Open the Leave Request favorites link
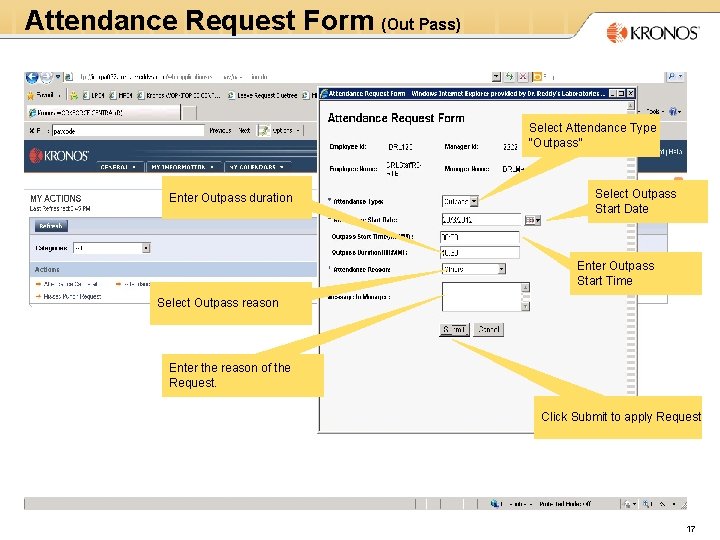 point(263,96)
